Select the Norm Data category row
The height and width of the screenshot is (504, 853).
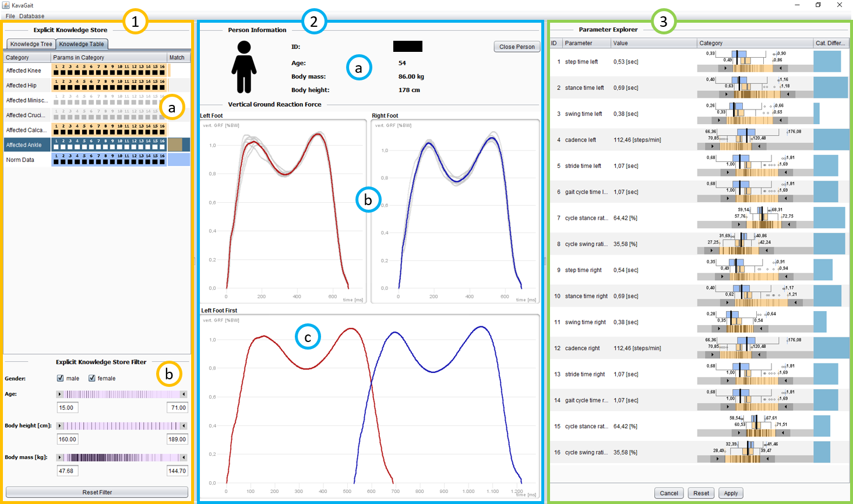click(97, 160)
